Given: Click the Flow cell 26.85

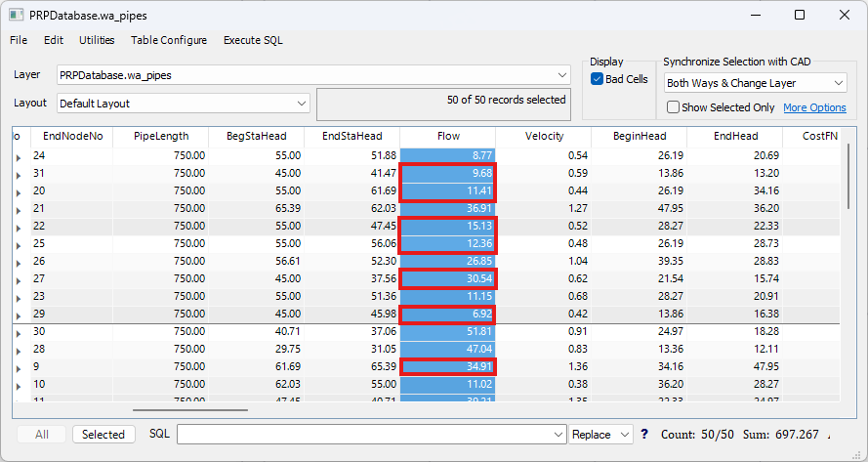Looking at the screenshot, I should point(448,261).
